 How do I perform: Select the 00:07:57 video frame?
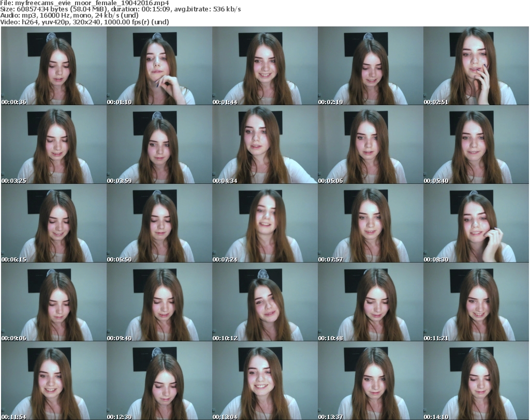coord(371,224)
